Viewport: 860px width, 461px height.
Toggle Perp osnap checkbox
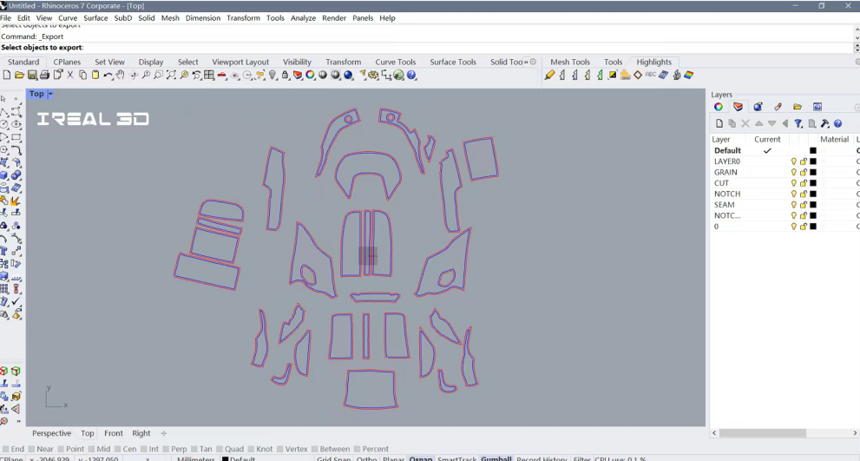coord(166,449)
